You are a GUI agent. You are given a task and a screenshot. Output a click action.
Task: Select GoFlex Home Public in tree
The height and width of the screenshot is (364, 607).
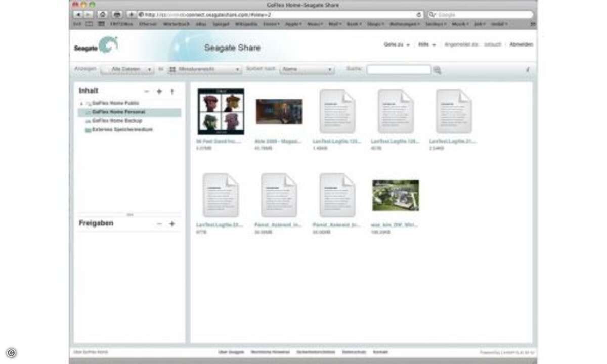115,103
